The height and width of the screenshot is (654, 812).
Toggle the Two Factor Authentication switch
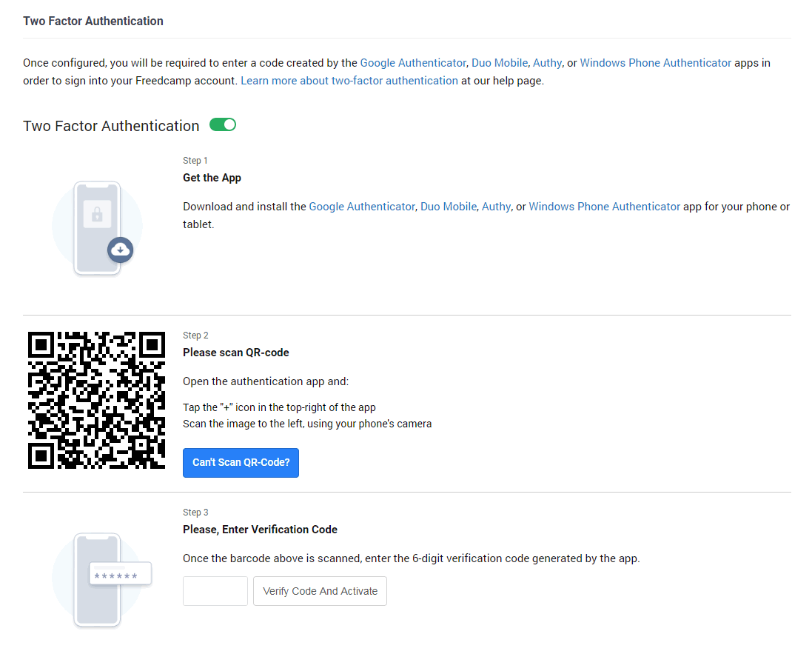223,124
